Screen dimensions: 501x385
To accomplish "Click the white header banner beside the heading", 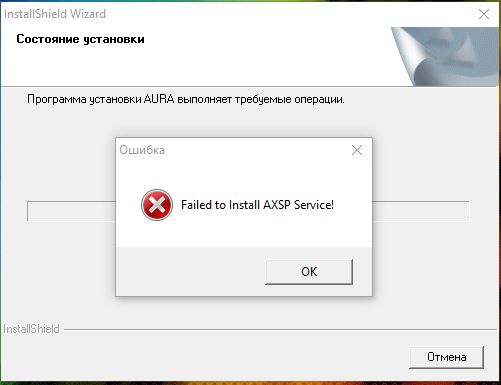I will tap(267, 57).
